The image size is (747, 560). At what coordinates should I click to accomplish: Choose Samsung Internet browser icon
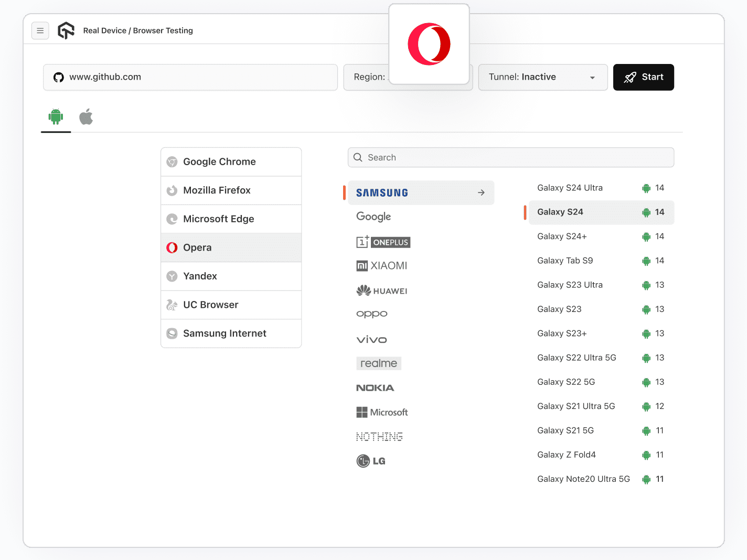pos(172,333)
